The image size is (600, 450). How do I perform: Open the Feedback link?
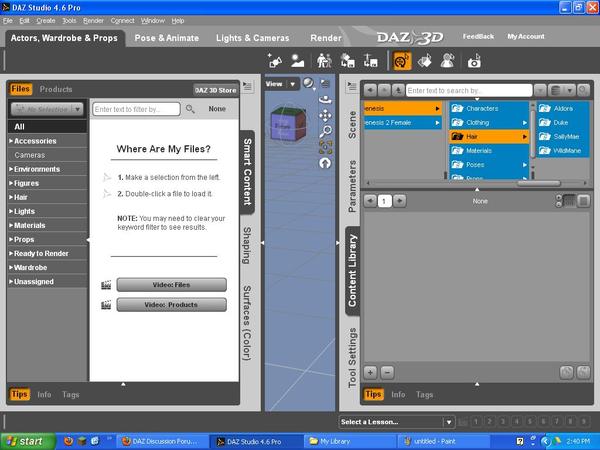pos(478,36)
